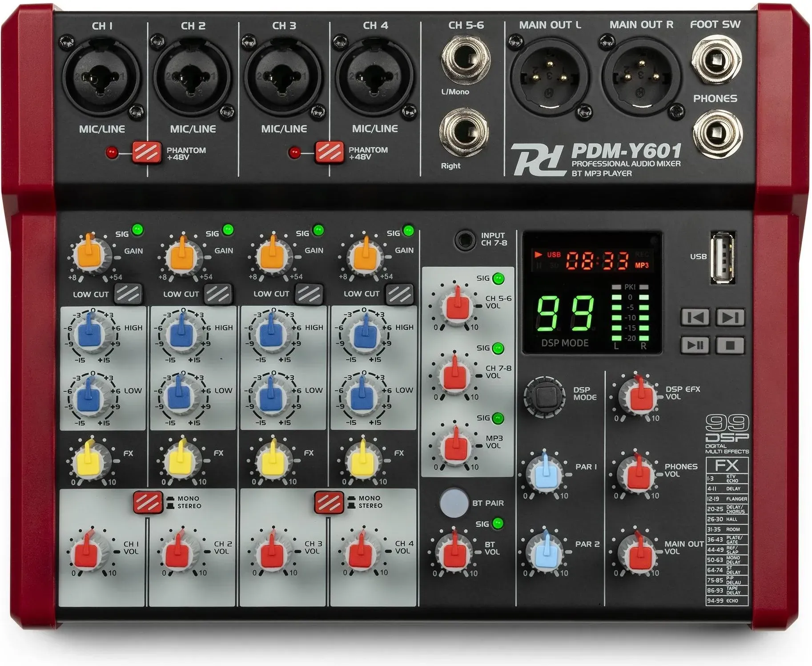Screen dimensions: 812x666
Task: Toggle the CH 3 Low Cut switch
Action: [310, 294]
